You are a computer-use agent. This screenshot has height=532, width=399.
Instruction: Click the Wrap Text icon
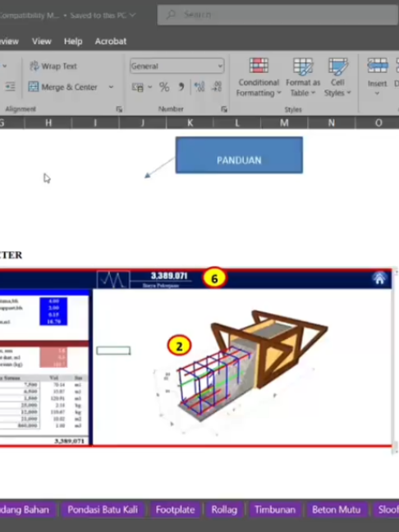[34, 66]
